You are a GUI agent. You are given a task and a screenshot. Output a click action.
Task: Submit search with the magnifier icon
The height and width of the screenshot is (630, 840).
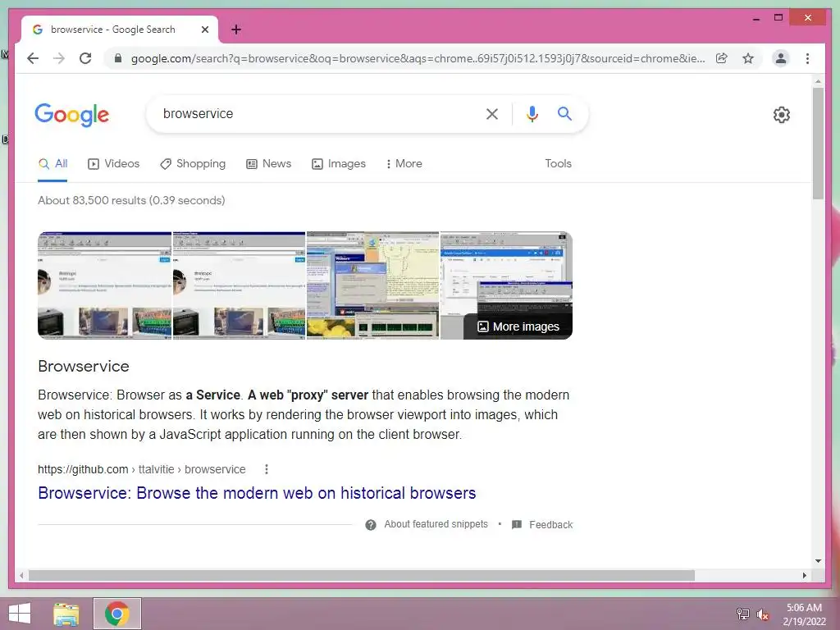(564, 113)
